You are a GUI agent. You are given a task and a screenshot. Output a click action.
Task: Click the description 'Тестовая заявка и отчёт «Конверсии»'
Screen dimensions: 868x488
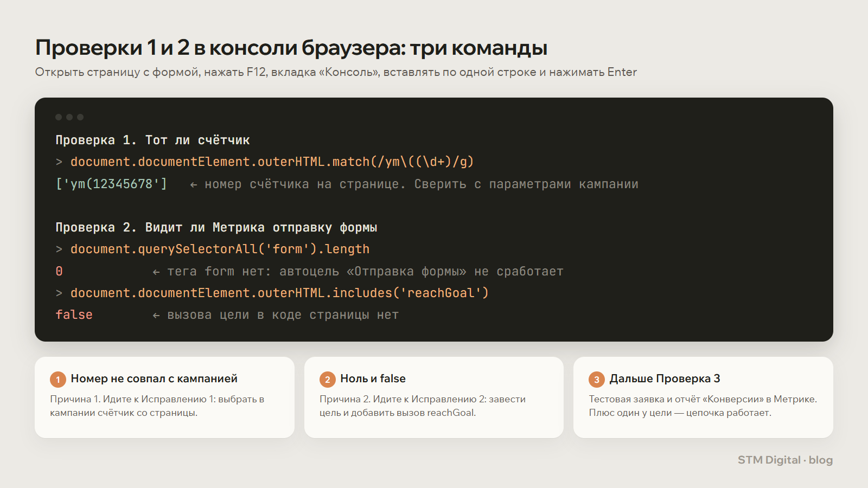click(x=703, y=406)
